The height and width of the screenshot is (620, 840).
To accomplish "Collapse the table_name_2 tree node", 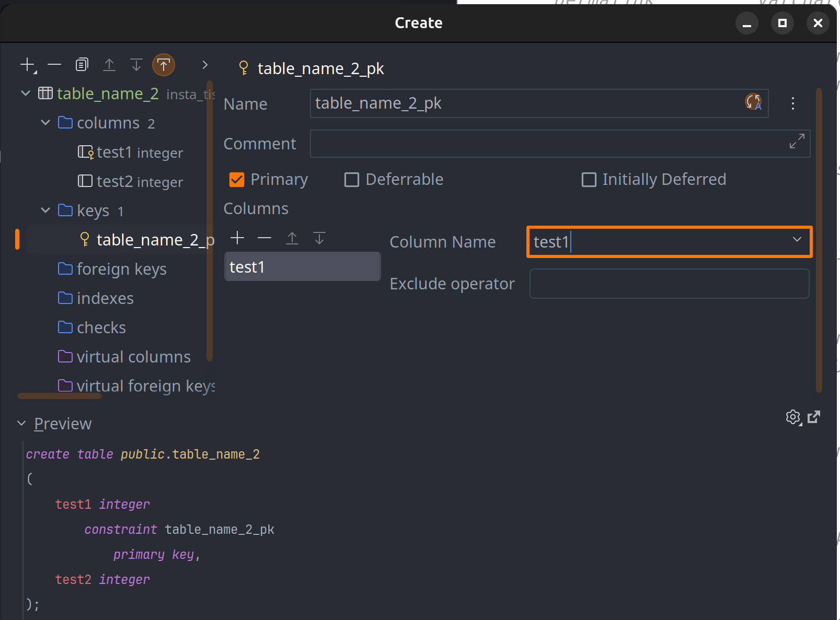I will point(26,93).
